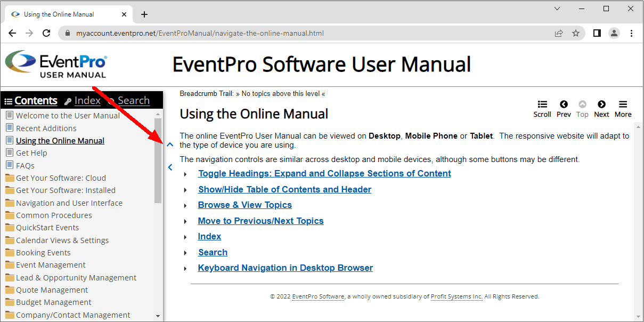Click the EventPro User Manual logo
Screen dimensions: 644x322
pos(56,65)
